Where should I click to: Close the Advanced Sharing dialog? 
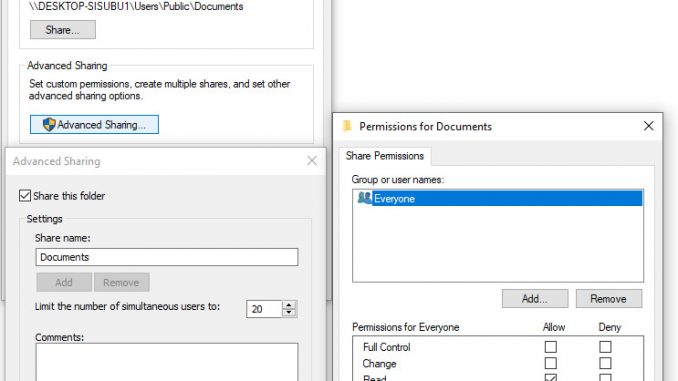click(312, 161)
